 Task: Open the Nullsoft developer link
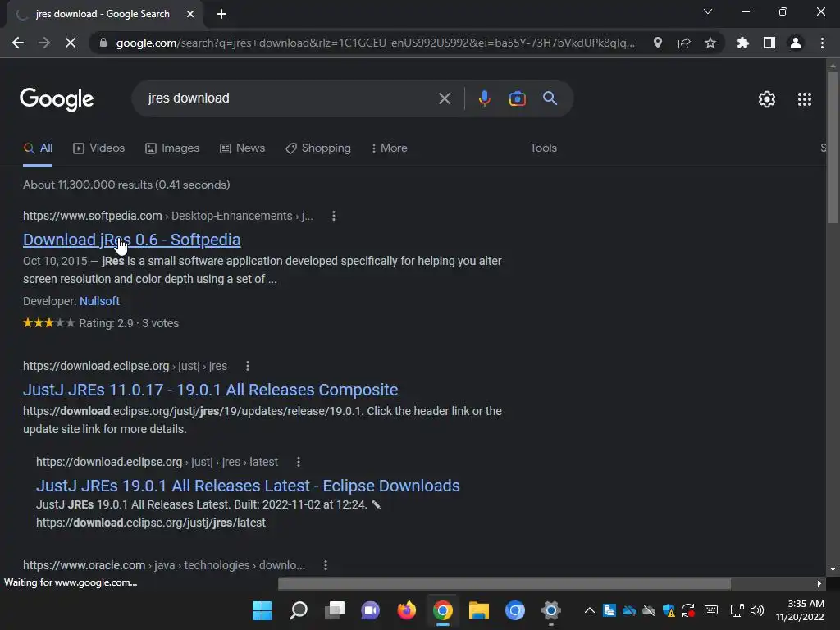click(99, 301)
